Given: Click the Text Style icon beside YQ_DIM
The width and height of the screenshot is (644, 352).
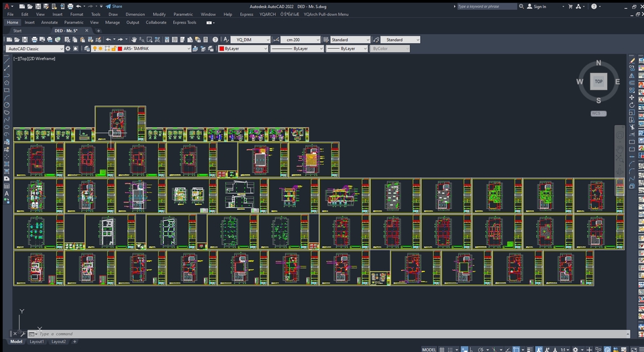Looking at the screenshot, I should (x=225, y=40).
